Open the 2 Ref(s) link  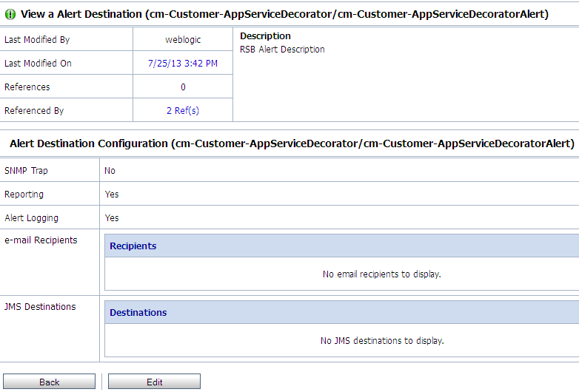183,111
